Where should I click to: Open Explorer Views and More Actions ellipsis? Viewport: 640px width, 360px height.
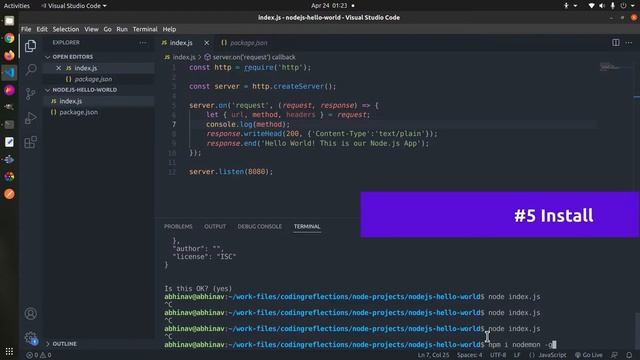pyautogui.click(x=143, y=42)
